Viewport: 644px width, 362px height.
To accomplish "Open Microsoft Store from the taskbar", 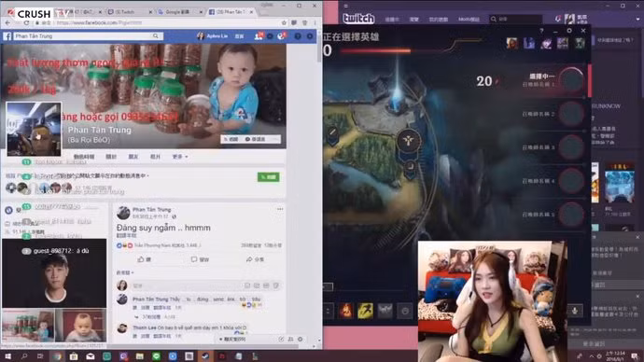I will tap(74, 356).
